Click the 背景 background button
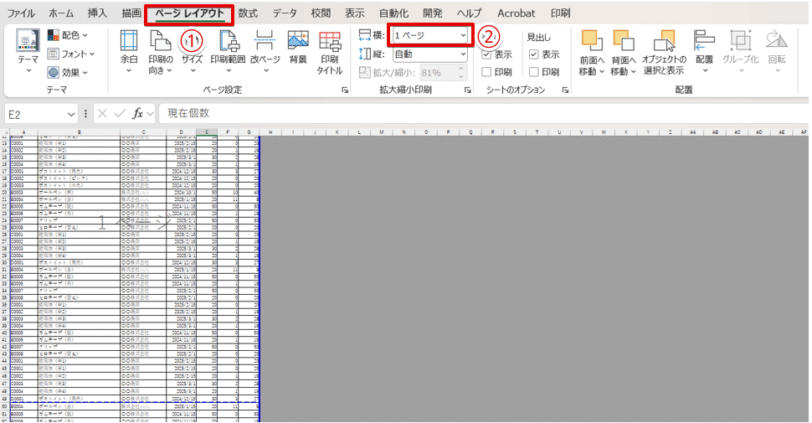Image resolution: width=812 pixels, height=423 pixels. [298, 48]
